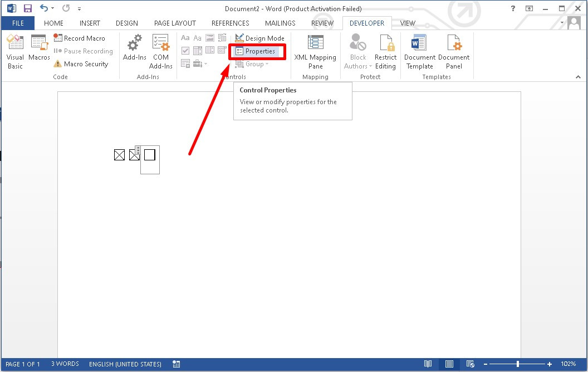Screen dimensions: 588x372
Task: Open the Customize Quick Access Toolbar dropdown
Action: [79, 9]
